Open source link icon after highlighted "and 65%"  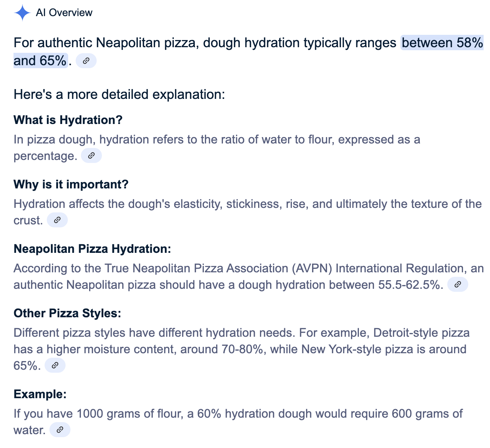(86, 61)
